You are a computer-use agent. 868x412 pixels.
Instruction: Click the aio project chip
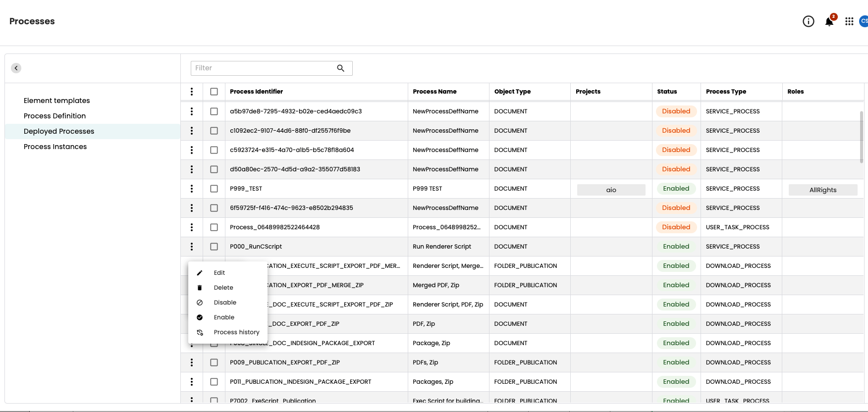click(611, 190)
